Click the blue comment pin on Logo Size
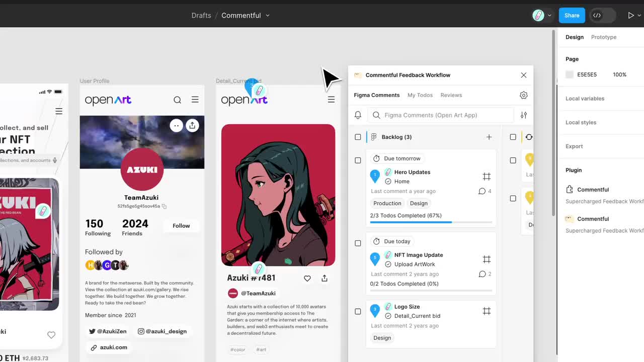The image size is (644, 362). tap(375, 311)
